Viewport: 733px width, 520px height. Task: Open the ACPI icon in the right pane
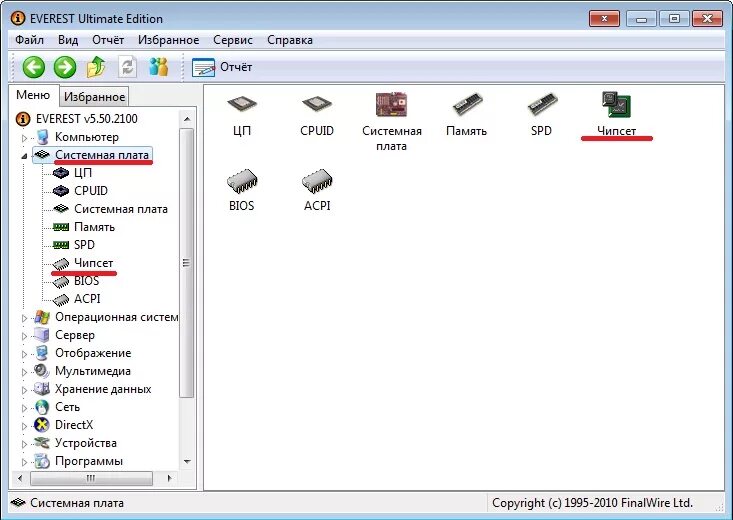pyautogui.click(x=317, y=190)
